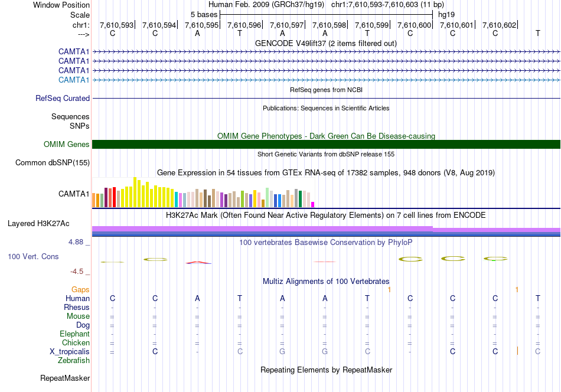Screen dimensions: 561x392
Task: Open '100 vertebrates Basewise Conservation by PhyloP' title
Action: pos(325,243)
